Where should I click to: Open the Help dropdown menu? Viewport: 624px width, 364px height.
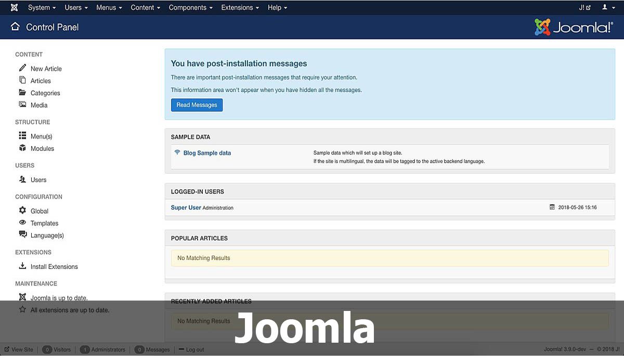[x=278, y=7]
